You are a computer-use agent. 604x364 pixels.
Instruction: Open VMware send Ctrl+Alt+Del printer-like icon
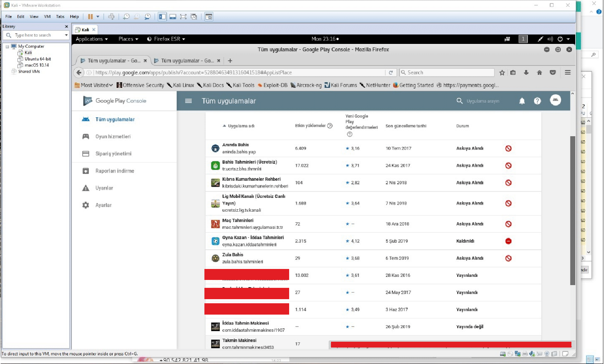click(111, 16)
